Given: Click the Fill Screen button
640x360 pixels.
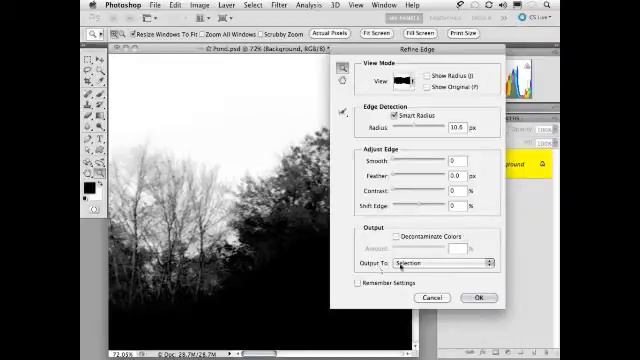Looking at the screenshot, I should (420, 33).
